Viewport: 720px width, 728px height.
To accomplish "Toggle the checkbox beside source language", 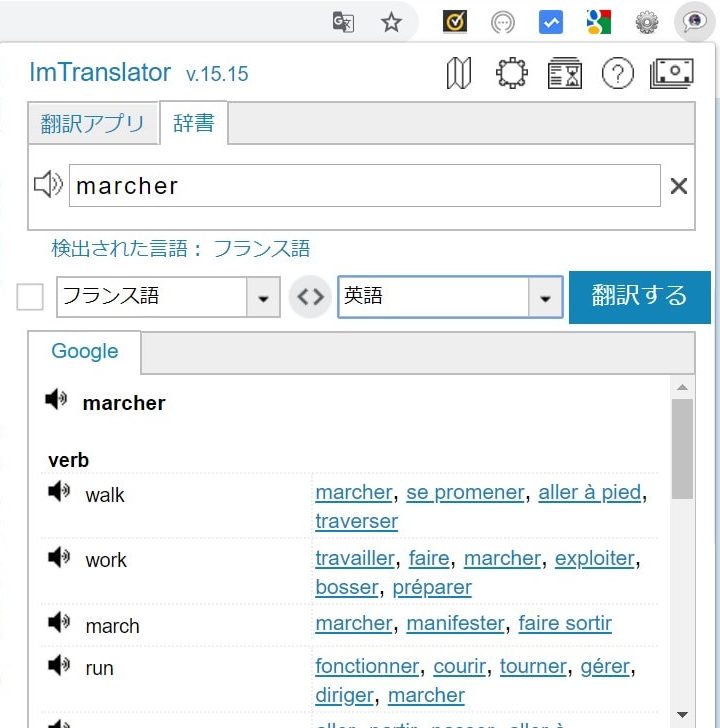I will click(x=31, y=297).
